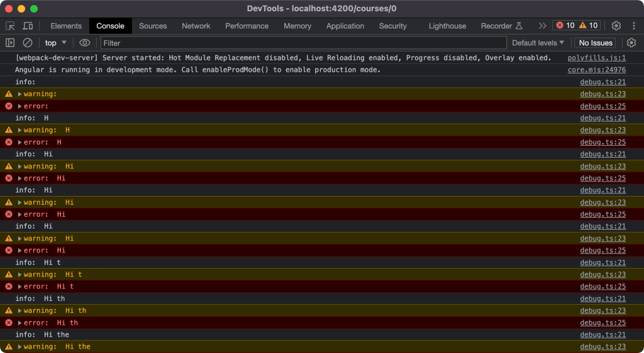The image size is (644, 353).
Task: Focus the console Filter input field
Action: point(303,43)
